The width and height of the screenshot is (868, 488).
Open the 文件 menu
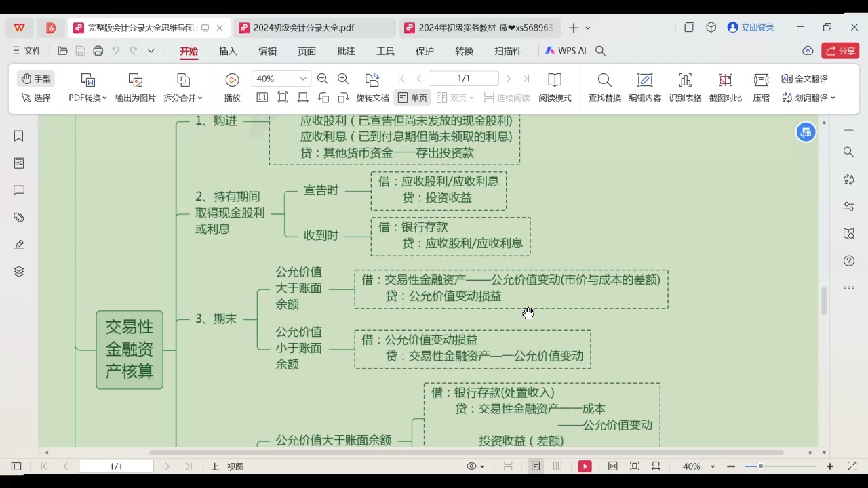26,51
